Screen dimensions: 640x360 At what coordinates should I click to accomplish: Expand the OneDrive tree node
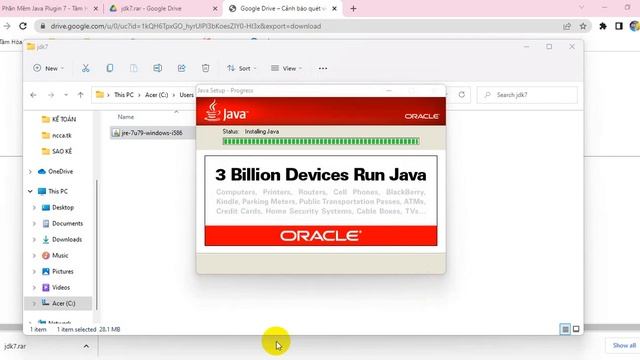(30, 171)
